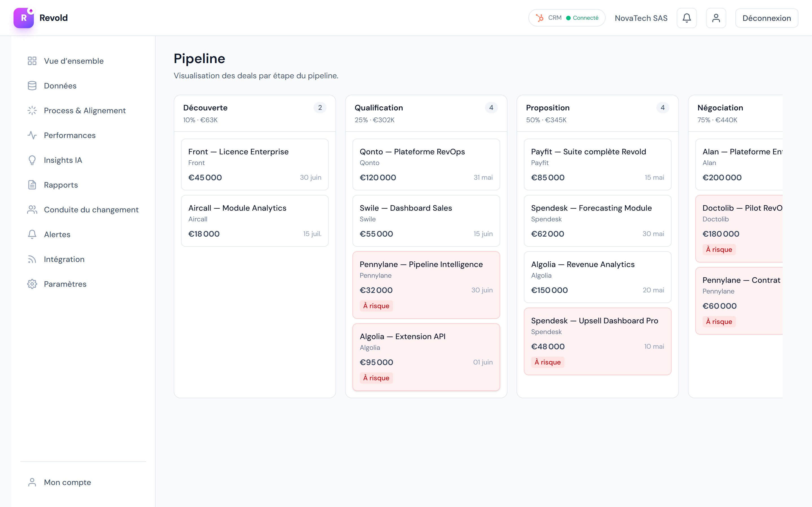Image resolution: width=812 pixels, height=507 pixels.
Task: Open the Qonto Plateforme RevOps deal card
Action: [426, 164]
